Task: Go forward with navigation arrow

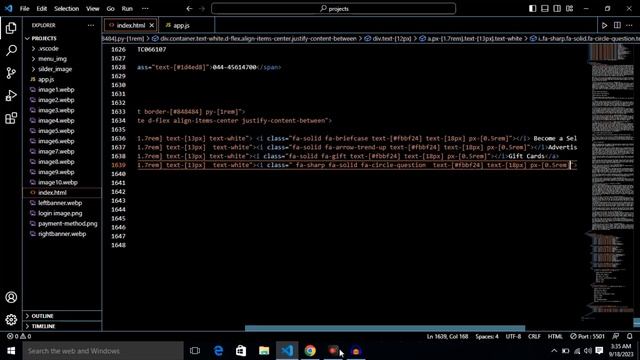Action: [x=202, y=9]
